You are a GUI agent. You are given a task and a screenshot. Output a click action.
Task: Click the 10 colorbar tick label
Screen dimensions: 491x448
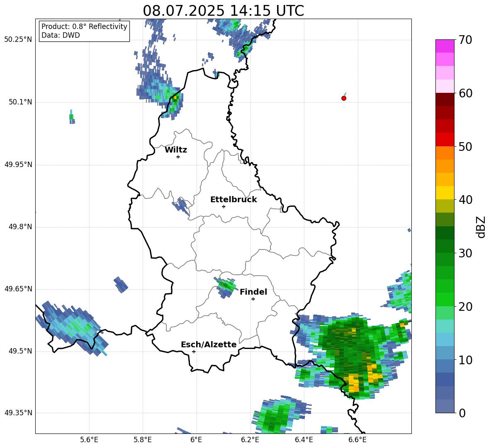click(465, 360)
